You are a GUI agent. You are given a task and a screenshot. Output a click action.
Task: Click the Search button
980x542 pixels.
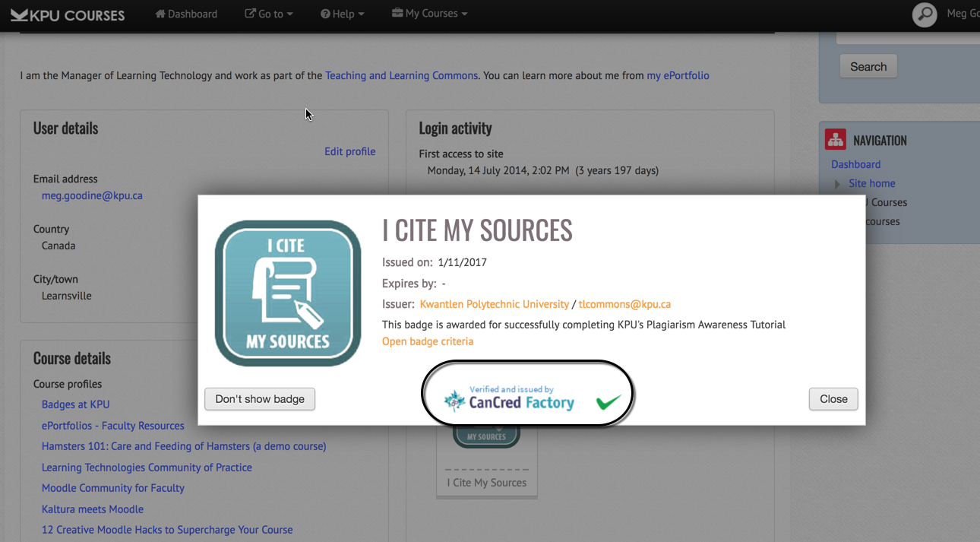[868, 66]
